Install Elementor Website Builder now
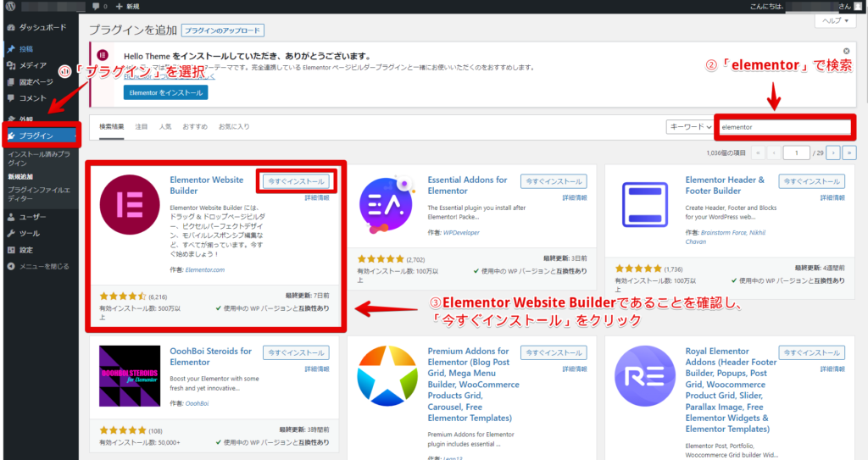Viewport: 868px width, 460px height. click(x=296, y=181)
